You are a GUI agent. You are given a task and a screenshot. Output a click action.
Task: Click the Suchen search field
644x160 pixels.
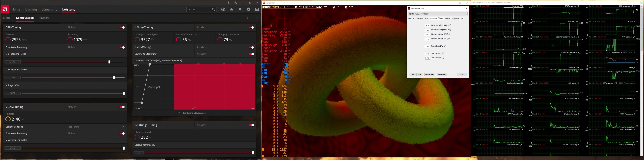coord(201,9)
